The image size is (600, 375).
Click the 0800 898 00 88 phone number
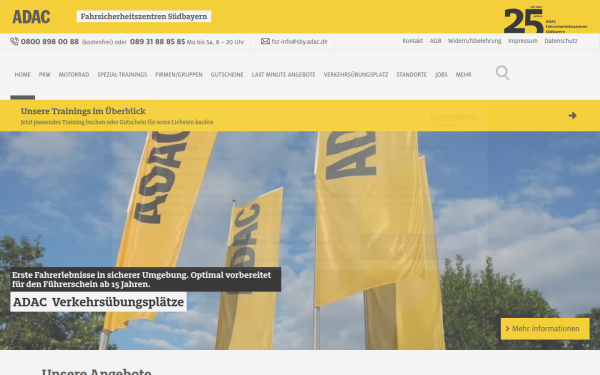pyautogui.click(x=50, y=41)
